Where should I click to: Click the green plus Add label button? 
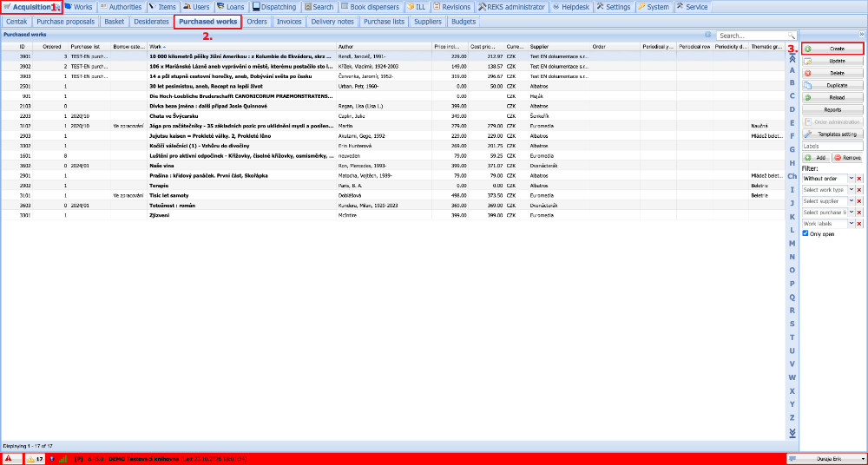[816, 158]
